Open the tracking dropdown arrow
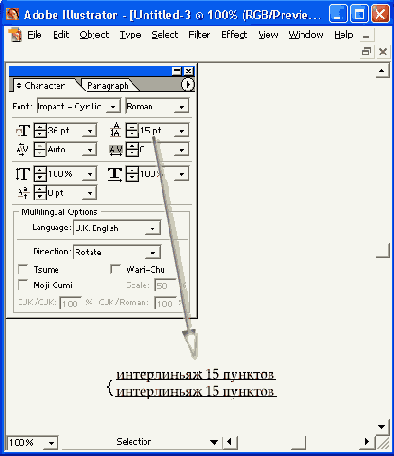The width and height of the screenshot is (394, 456). [182, 150]
